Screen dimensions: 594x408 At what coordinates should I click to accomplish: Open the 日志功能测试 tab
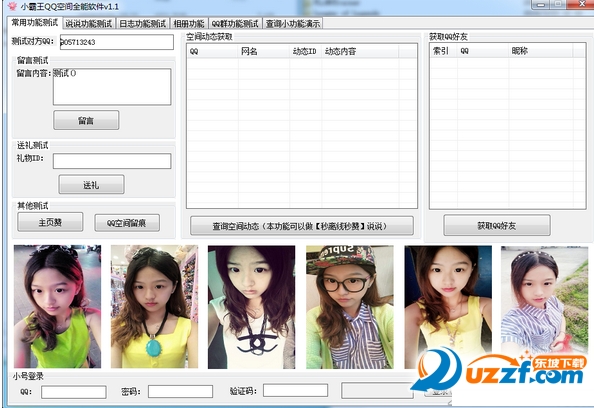pyautogui.click(x=142, y=23)
